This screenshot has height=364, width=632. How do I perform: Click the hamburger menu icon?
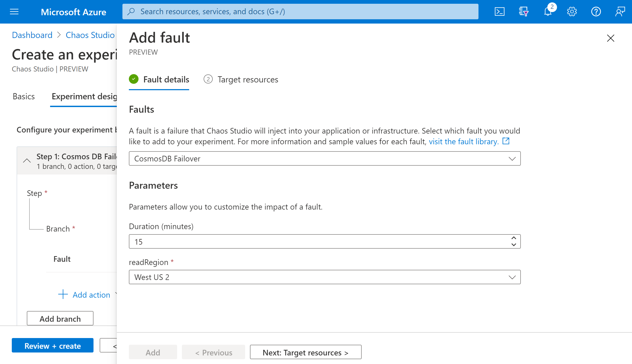(x=14, y=12)
